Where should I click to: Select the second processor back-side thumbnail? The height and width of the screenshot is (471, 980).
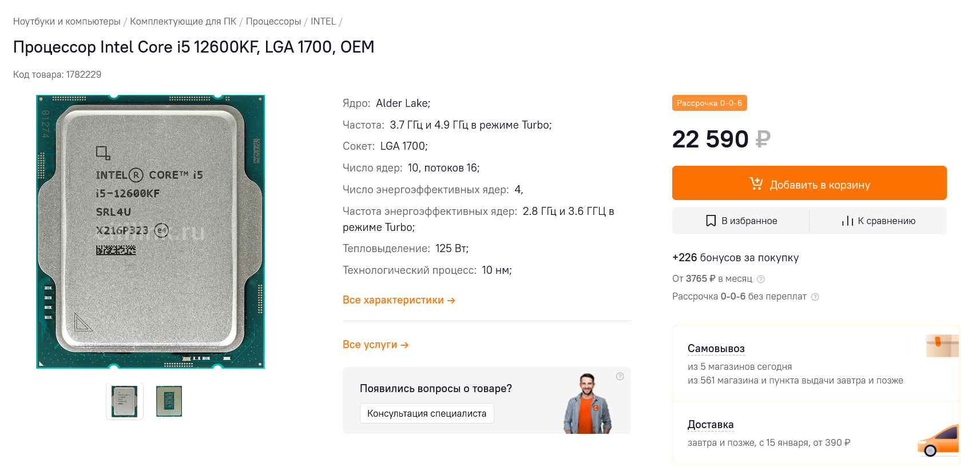(169, 401)
